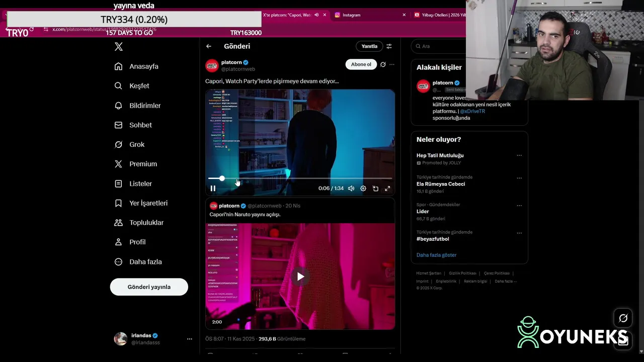Click the X logo in the sidebar
The width and height of the screenshot is (644, 362).
coord(118,47)
